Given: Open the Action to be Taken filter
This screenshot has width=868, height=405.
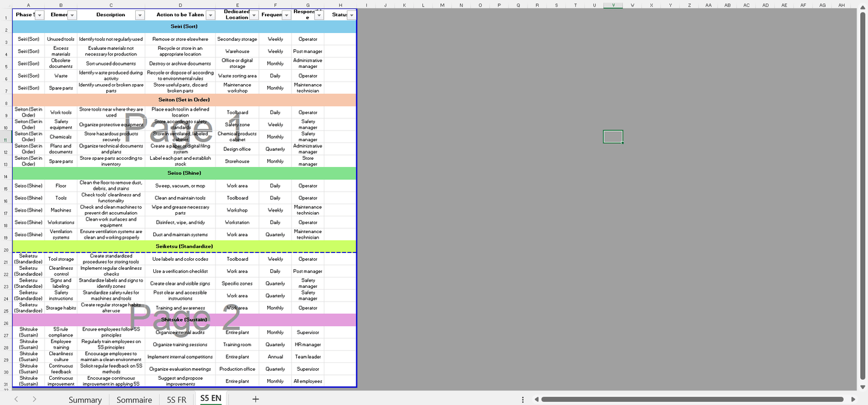Looking at the screenshot, I should pyautogui.click(x=210, y=15).
